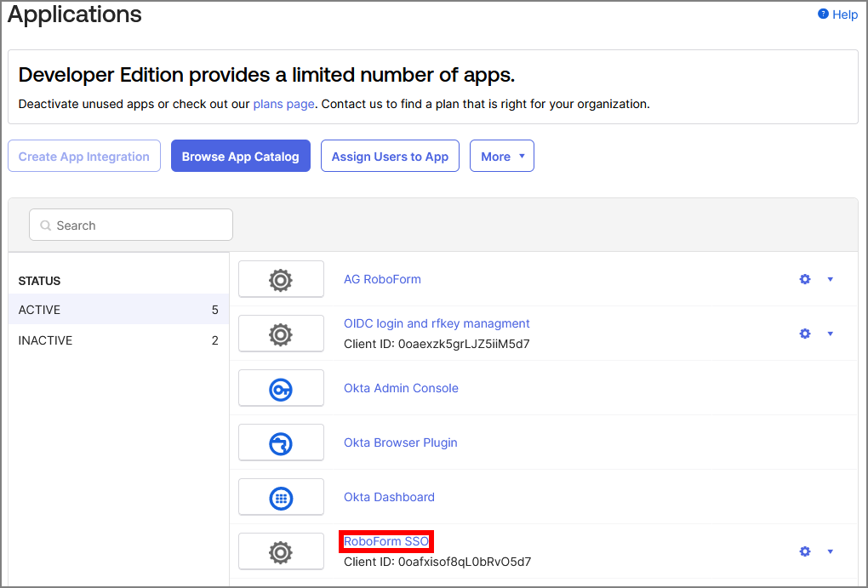Screen dimensions: 868x588
Task: Expand the More dropdown button
Action: click(501, 157)
